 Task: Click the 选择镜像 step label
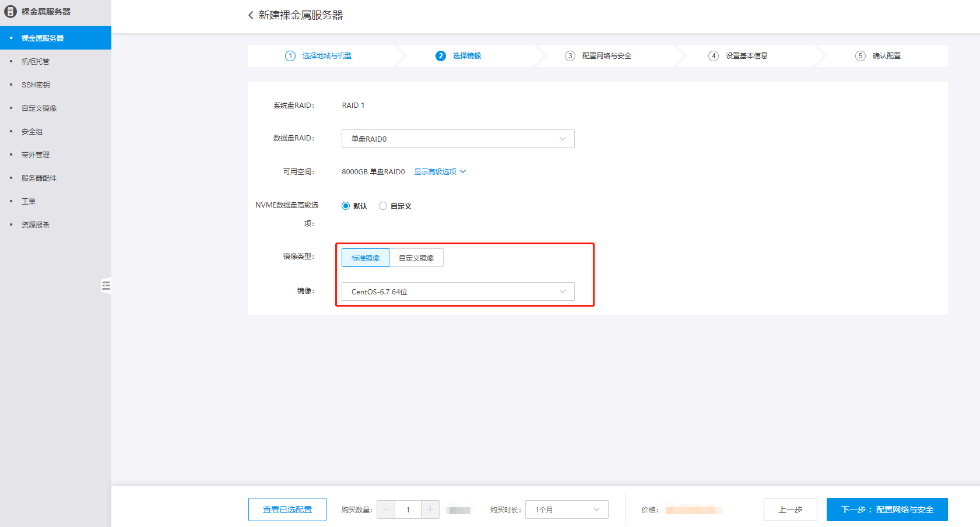[x=467, y=56]
